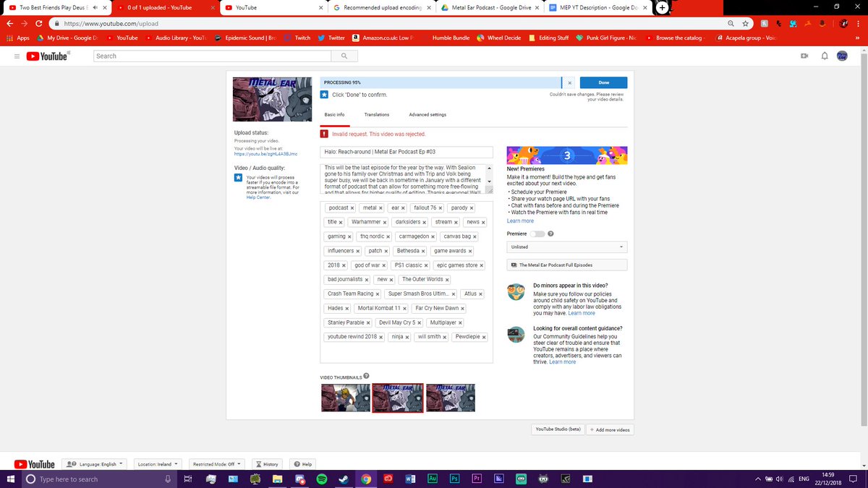Click the help icon next to Video Thumbnails
The width and height of the screenshot is (868, 488).
click(x=366, y=376)
